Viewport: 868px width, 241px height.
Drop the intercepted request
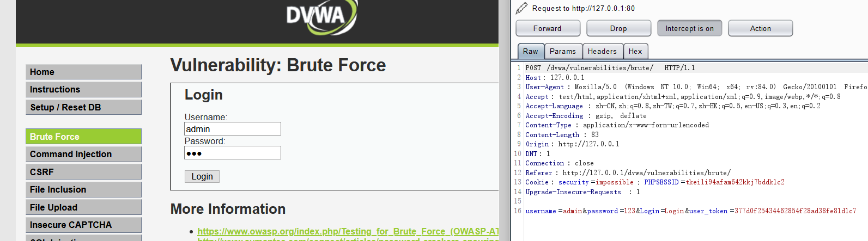pos(618,28)
